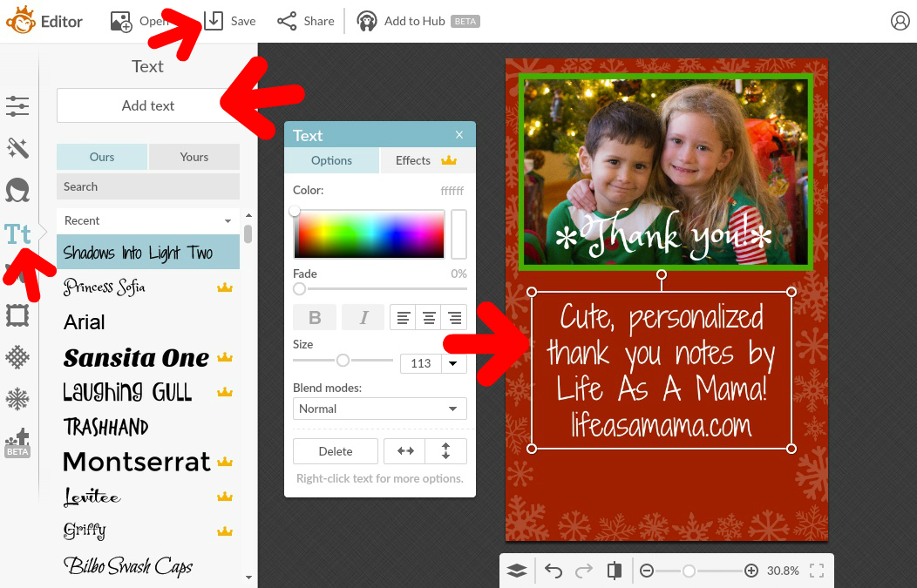Open the snowflake Seasonal themes icon
The height and width of the screenshot is (588, 917).
coord(17,399)
